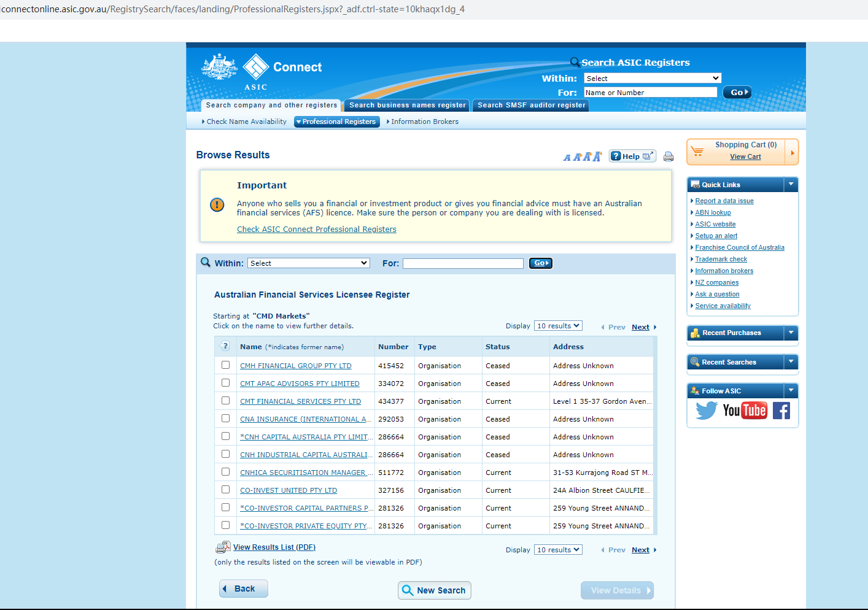This screenshot has height=610, width=868.
Task: Open the Setup an alert link
Action: [716, 236]
